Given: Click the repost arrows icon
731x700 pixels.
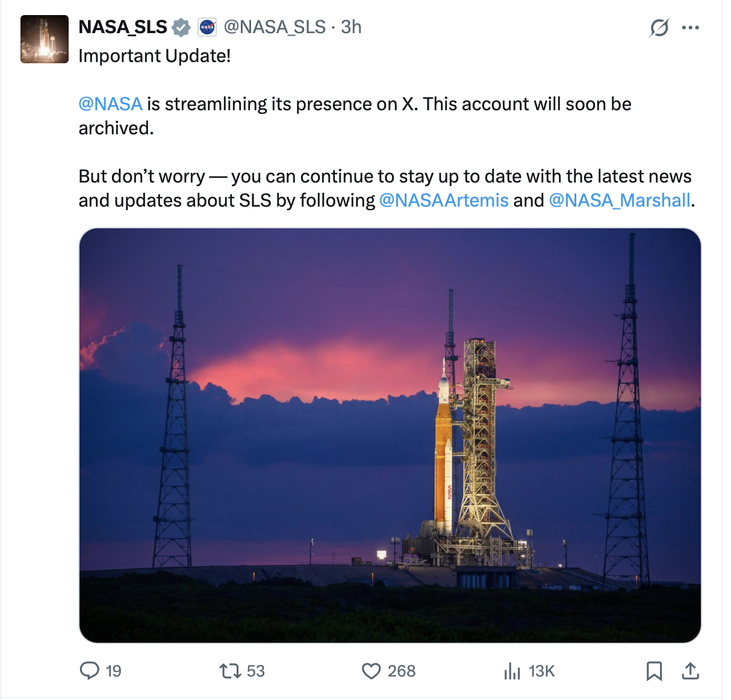Looking at the screenshot, I should tap(230, 670).
